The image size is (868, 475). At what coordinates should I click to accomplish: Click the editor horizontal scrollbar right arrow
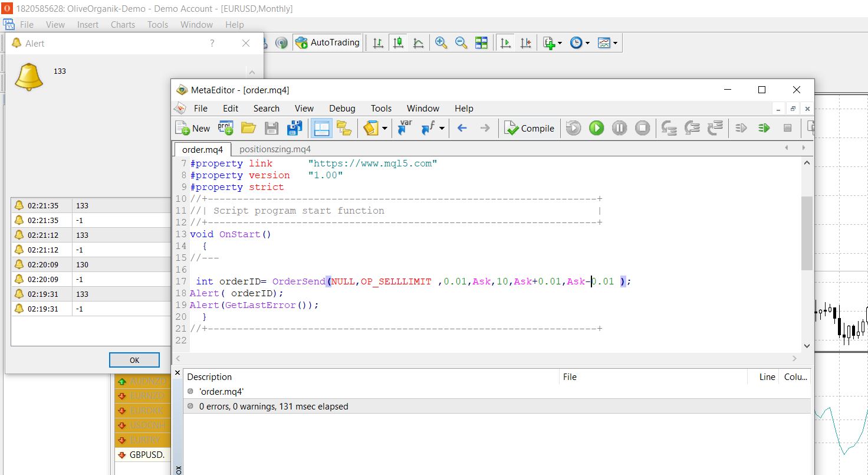click(794, 358)
